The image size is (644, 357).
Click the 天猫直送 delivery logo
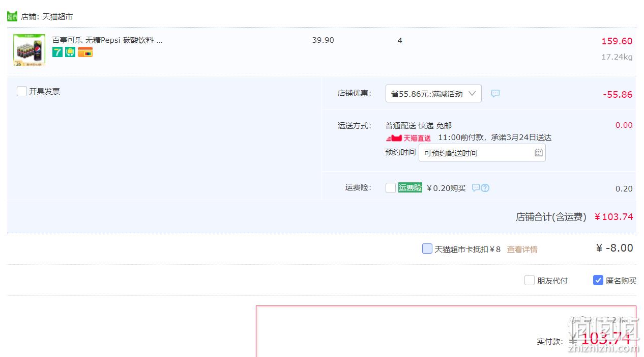408,138
